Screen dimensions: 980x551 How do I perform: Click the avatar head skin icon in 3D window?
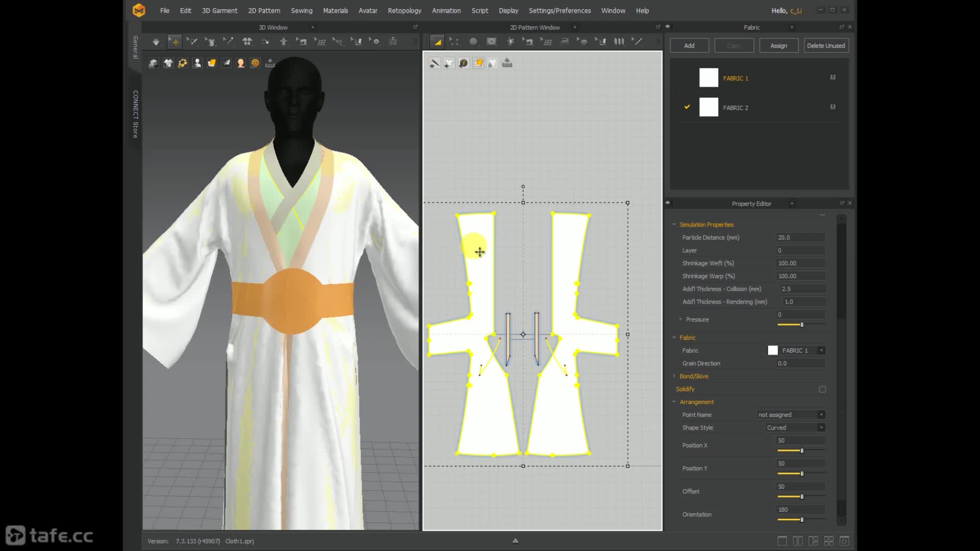[x=240, y=63]
